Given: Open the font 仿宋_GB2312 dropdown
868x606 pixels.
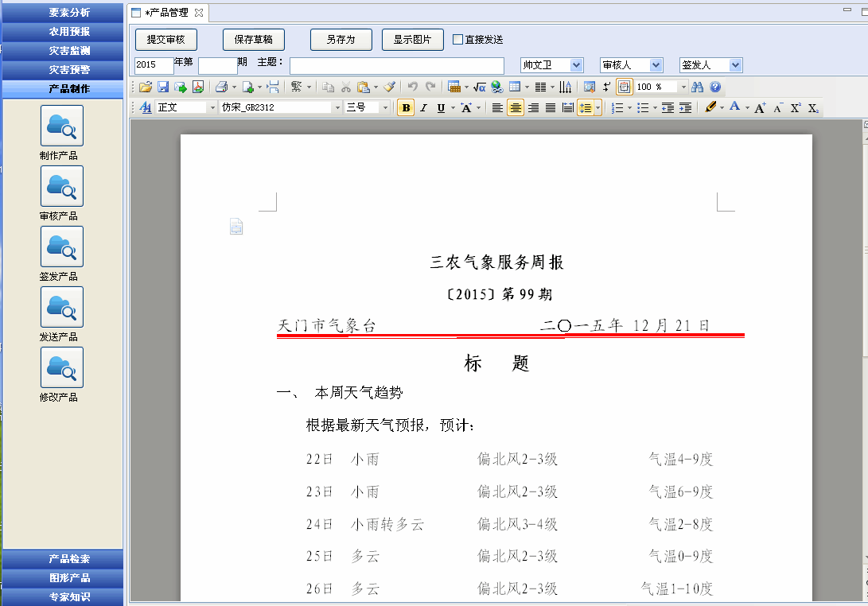Looking at the screenshot, I should pyautogui.click(x=337, y=107).
